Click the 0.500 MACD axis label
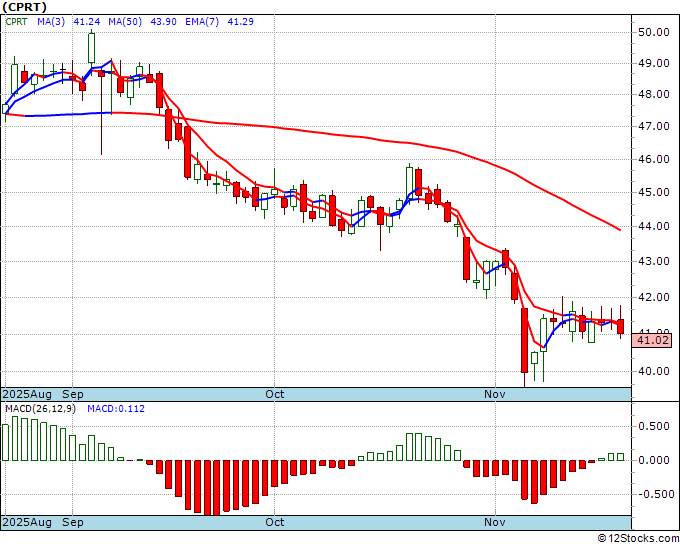 tap(654, 426)
